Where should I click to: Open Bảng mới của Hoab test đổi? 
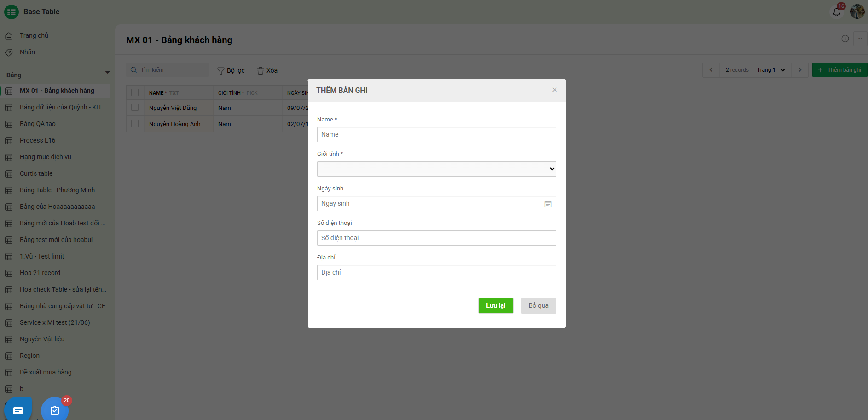tap(63, 223)
